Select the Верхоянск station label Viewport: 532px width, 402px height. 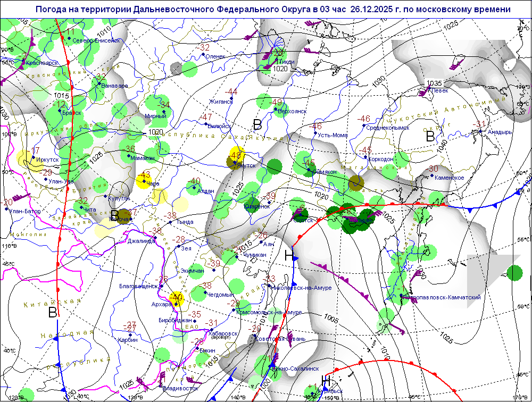pyautogui.click(x=292, y=111)
